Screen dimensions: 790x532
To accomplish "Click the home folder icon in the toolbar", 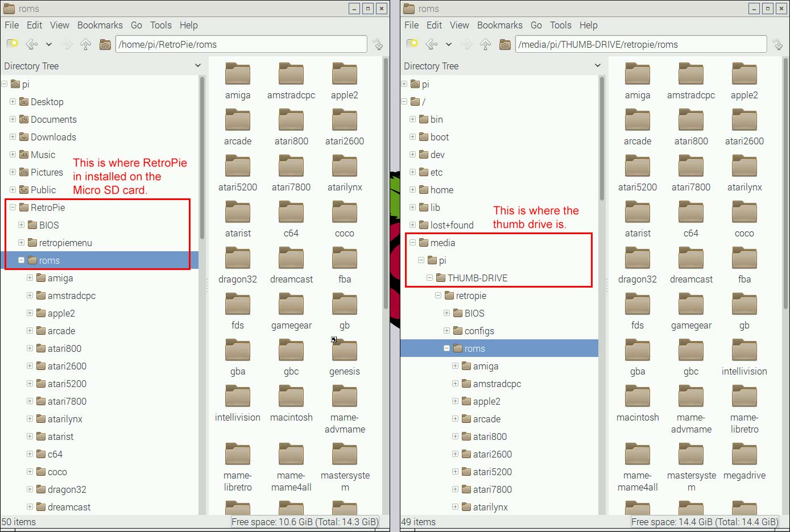I will pos(105,44).
